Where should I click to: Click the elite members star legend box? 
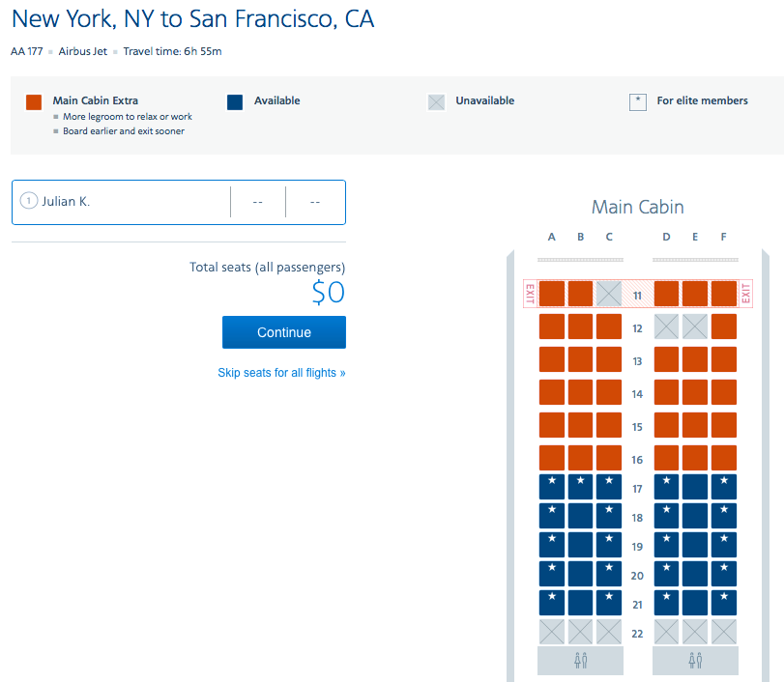[x=637, y=102]
